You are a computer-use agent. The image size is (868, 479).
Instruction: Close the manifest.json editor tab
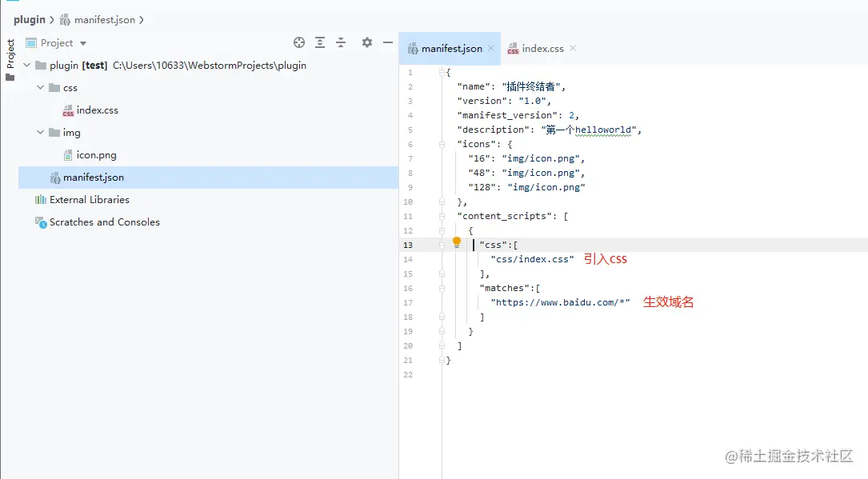tap(492, 48)
